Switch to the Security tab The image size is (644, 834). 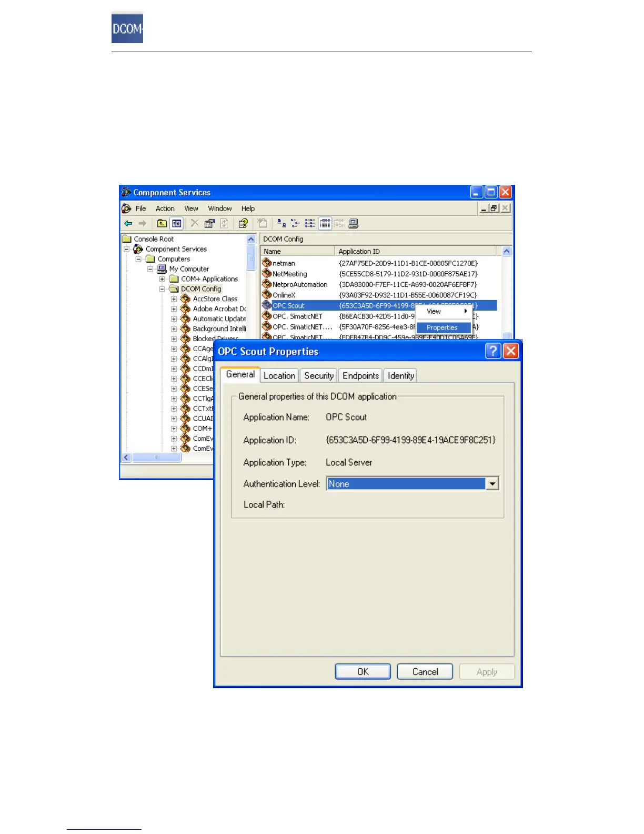[x=319, y=375]
